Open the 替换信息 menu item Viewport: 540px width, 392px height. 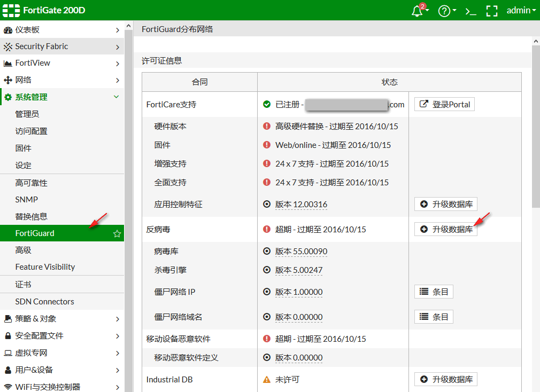coord(62,217)
